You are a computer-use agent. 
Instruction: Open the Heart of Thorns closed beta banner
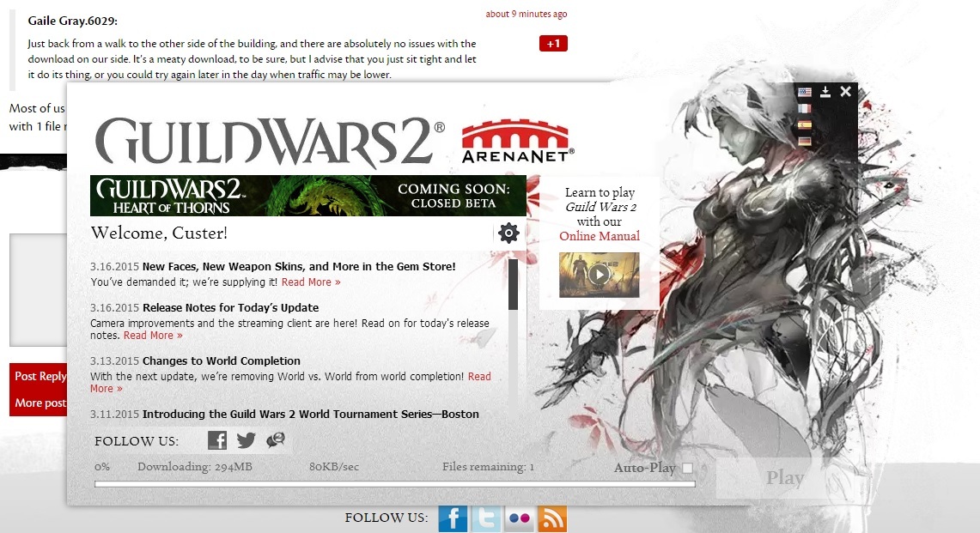pos(308,196)
